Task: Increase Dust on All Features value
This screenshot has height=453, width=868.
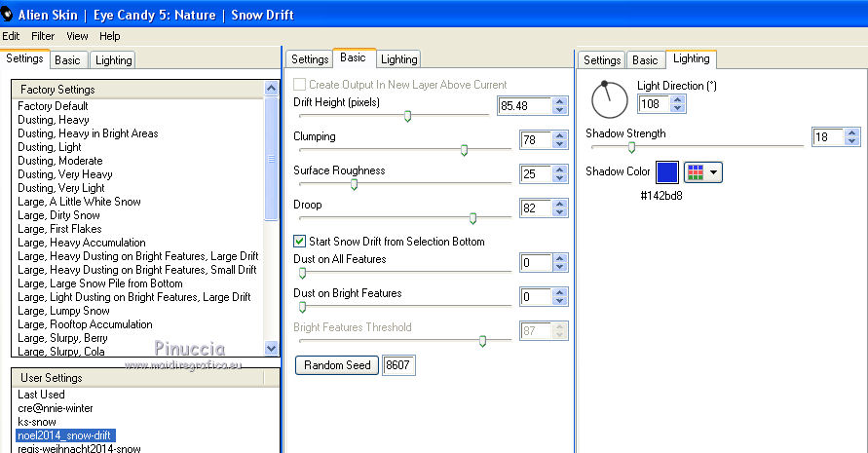Action: coord(559,258)
